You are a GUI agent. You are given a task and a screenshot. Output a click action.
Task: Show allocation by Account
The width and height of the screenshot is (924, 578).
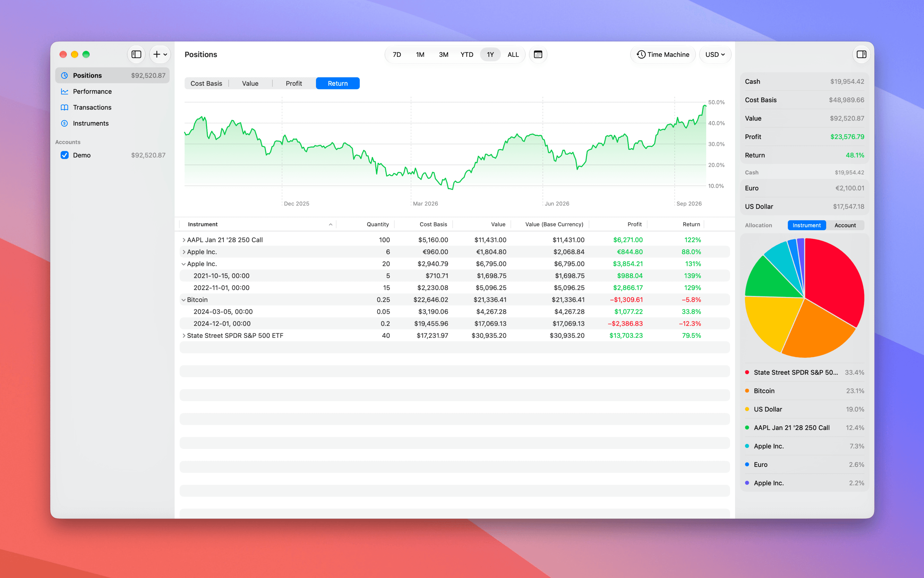click(845, 225)
